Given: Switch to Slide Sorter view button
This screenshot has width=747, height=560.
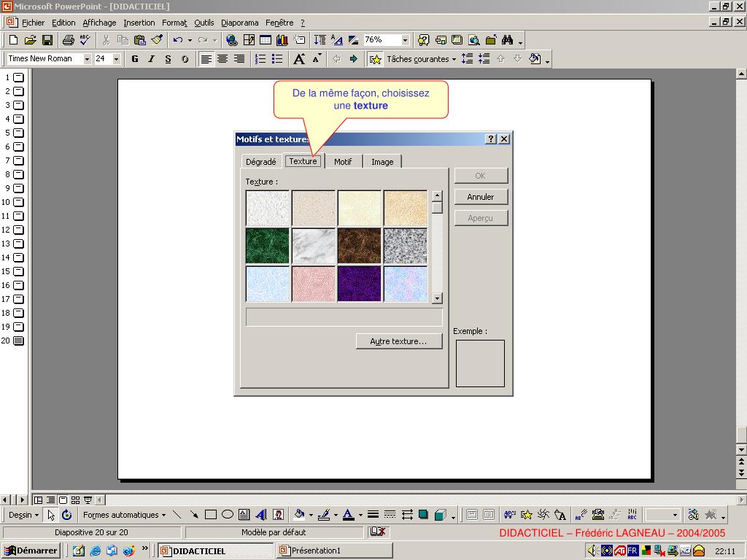Looking at the screenshot, I should click(75, 500).
